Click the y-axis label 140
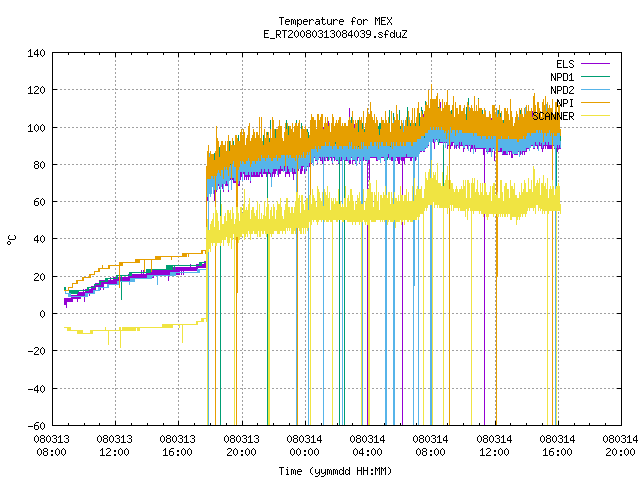This screenshot has width=640, height=480. tap(36, 53)
